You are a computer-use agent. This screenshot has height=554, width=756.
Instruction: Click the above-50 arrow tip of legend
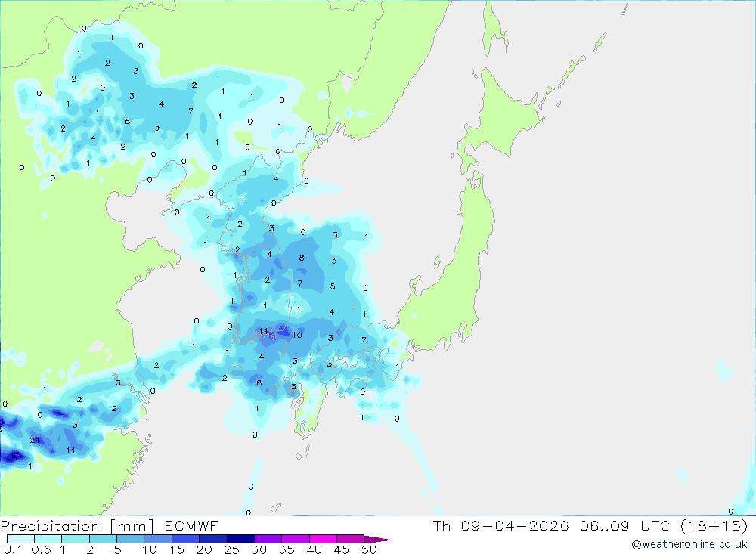pyautogui.click(x=377, y=540)
